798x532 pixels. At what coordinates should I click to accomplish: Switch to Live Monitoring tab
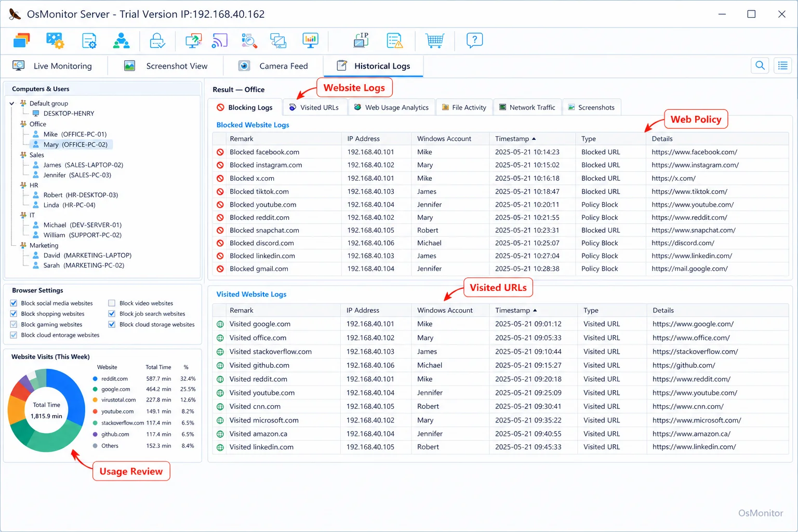click(x=54, y=66)
